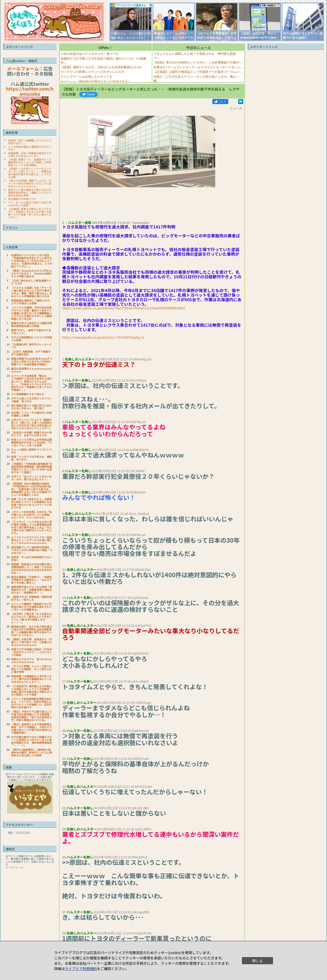Open recent article 青島ビール モルトタンク
The image size is (327, 980).
pos(30,163)
